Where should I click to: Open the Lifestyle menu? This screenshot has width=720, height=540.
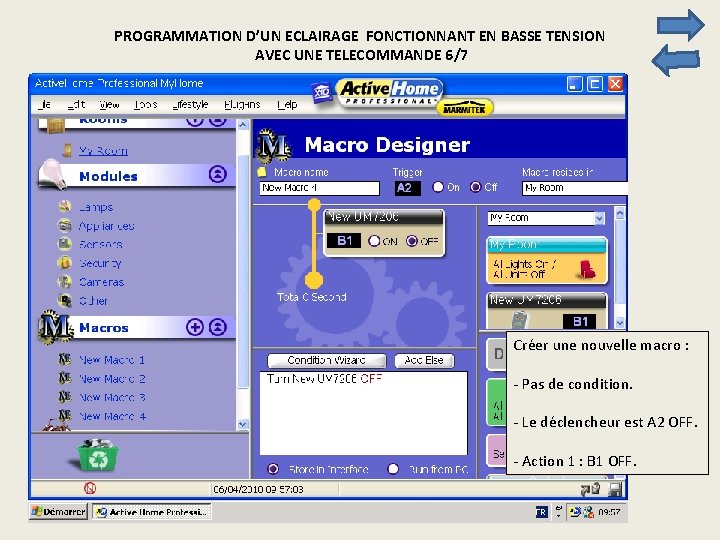[x=190, y=105]
